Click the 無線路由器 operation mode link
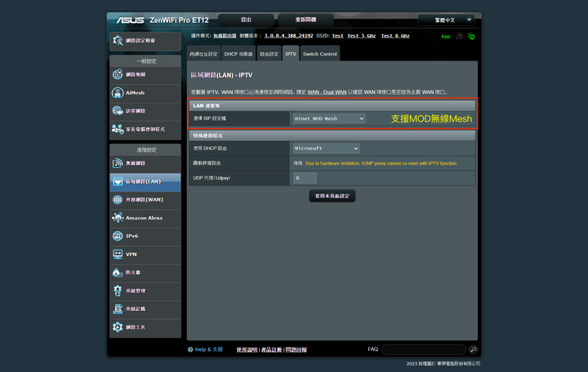The height and width of the screenshot is (372, 588). coord(225,36)
